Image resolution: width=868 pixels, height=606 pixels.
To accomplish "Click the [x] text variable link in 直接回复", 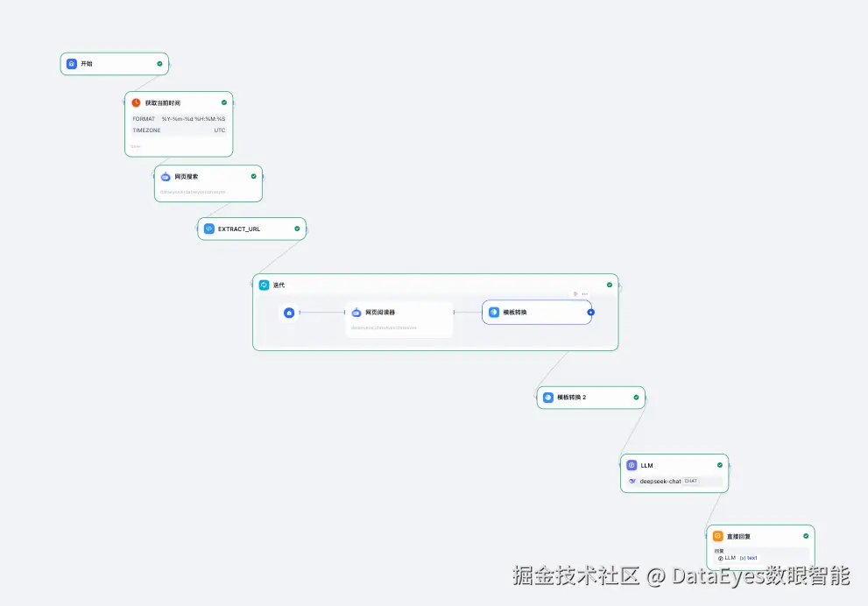I will coord(746,558).
